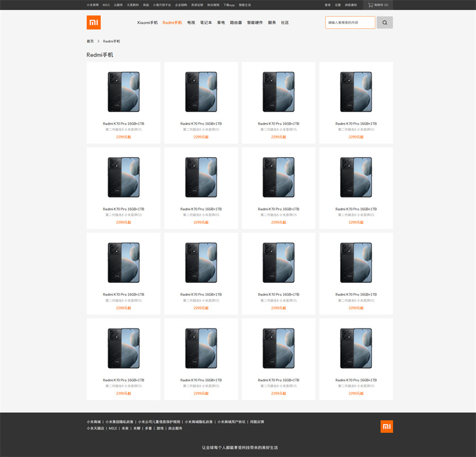Click 登录 link in top bar

(x=327, y=5)
